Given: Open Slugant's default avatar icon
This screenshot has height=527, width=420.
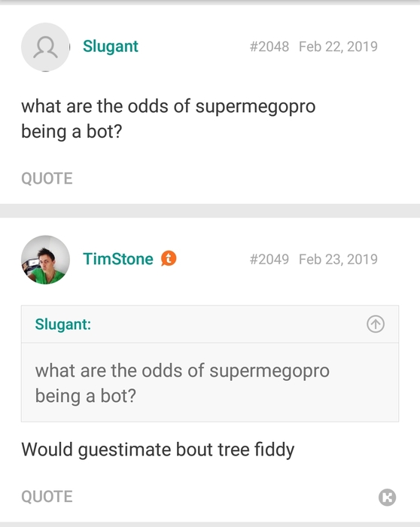Looking at the screenshot, I should pyautogui.click(x=45, y=47).
